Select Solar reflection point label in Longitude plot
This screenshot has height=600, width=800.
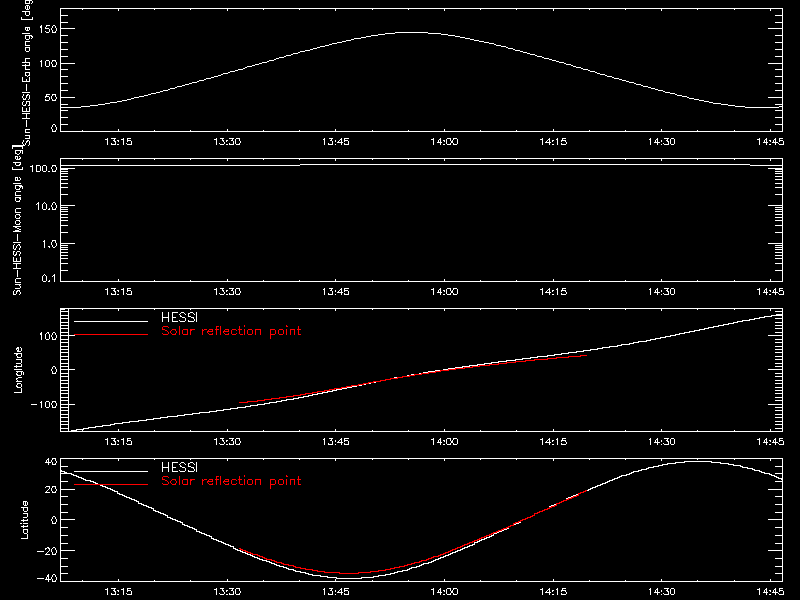(x=231, y=331)
